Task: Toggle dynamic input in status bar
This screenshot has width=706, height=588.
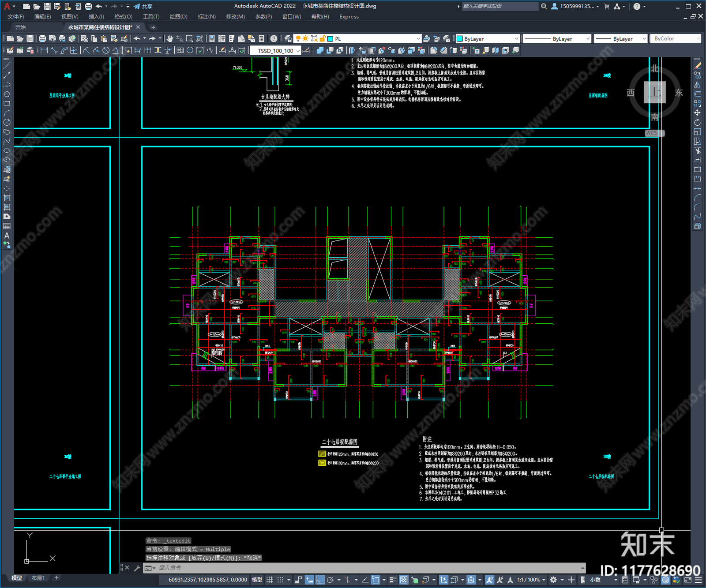Action: click(x=309, y=580)
